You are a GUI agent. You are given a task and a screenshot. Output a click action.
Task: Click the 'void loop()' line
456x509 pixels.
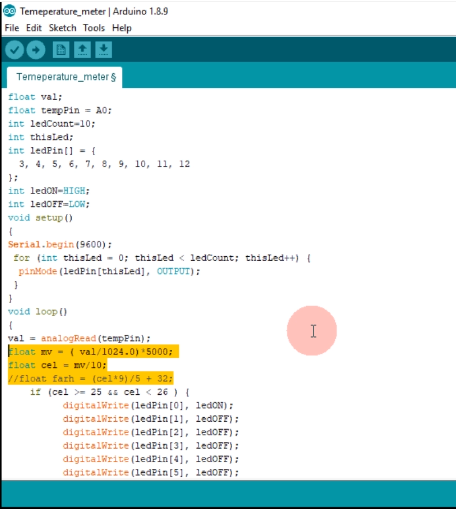point(38,311)
